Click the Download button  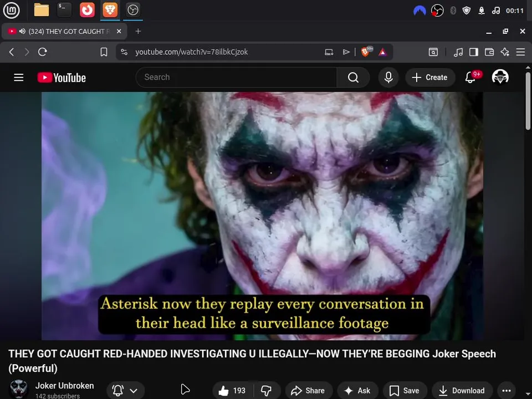462,391
